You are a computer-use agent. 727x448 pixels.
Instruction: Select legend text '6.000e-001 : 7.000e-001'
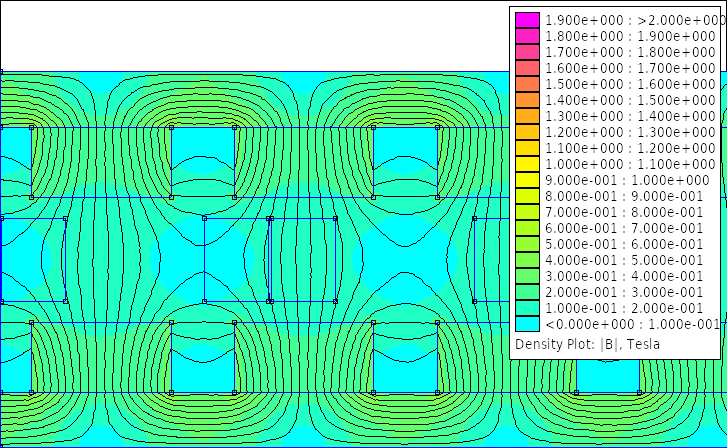[624, 228]
